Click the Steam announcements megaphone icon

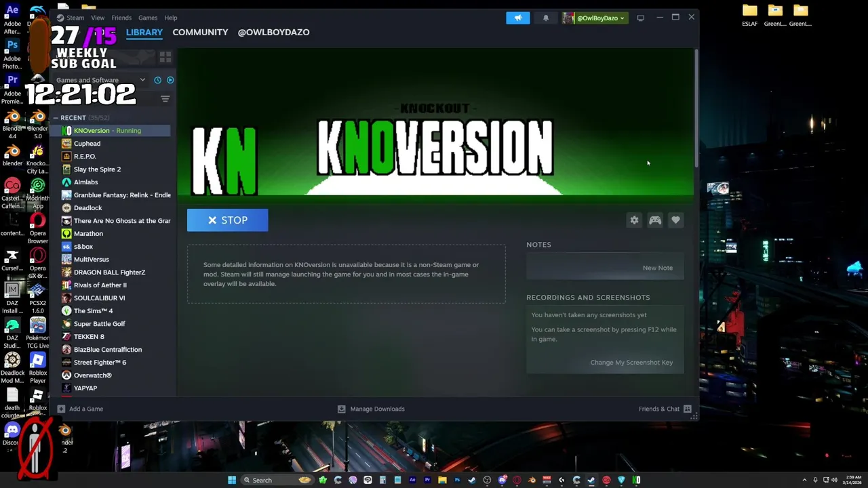point(517,18)
